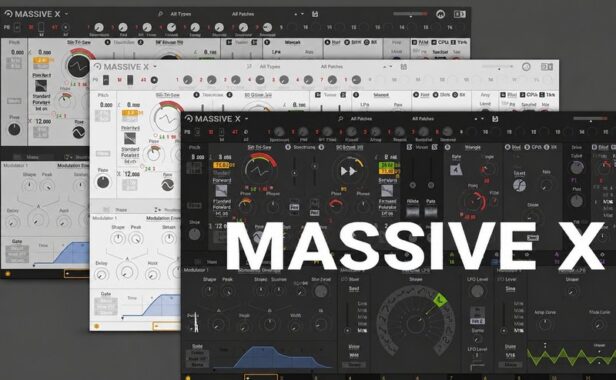The image size is (616, 380).
Task: Adjust the master volume slider in the back window header
Action: click(410, 14)
